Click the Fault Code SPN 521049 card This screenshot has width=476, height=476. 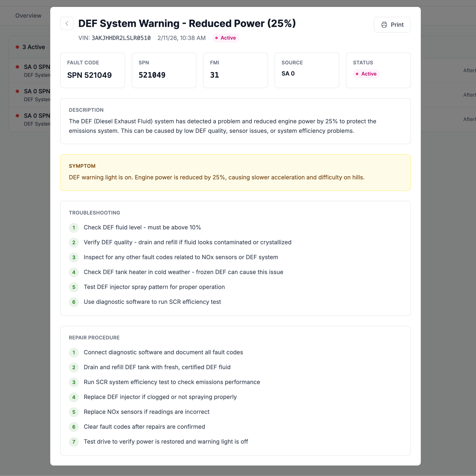pyautogui.click(x=92, y=70)
